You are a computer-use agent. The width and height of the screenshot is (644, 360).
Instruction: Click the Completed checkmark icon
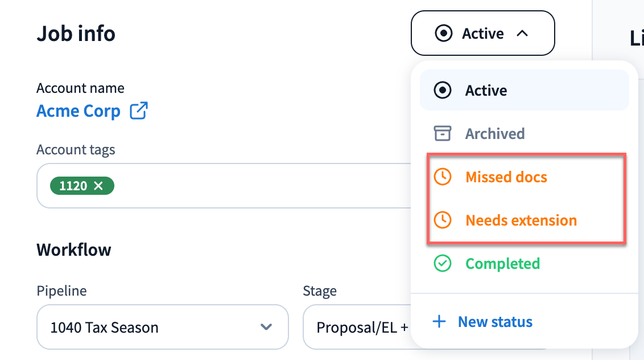443,264
